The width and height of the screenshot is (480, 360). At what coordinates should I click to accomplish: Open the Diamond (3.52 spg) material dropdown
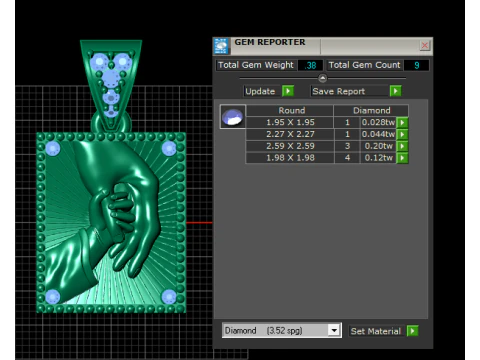pos(282,330)
